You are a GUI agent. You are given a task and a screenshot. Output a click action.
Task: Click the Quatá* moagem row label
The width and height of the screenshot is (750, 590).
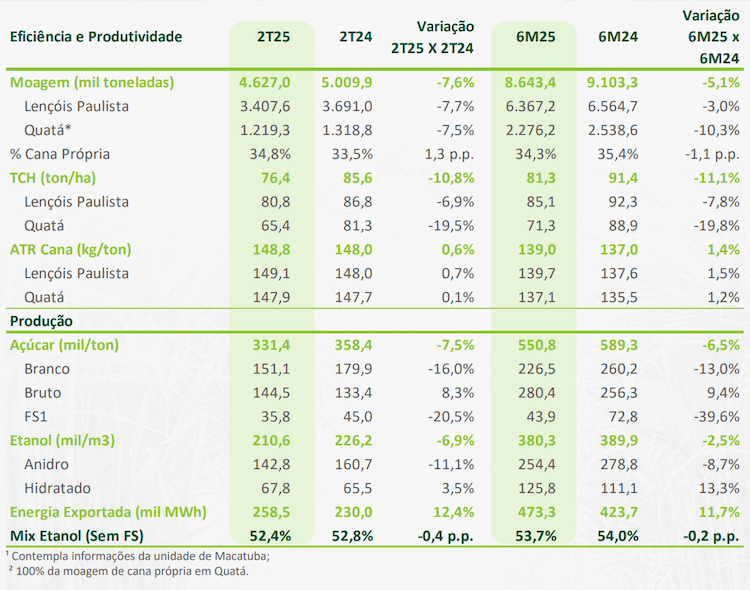(48, 130)
